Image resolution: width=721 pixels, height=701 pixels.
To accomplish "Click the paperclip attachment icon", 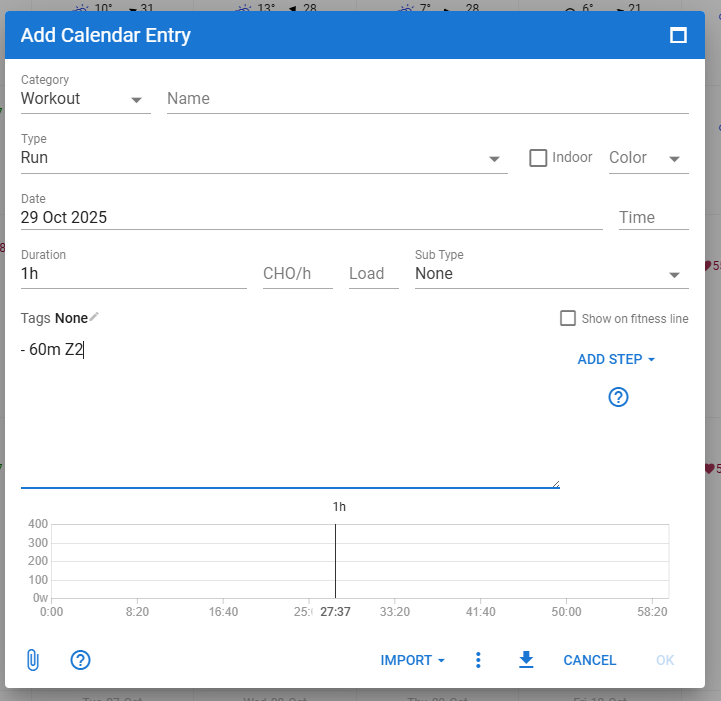I will click(x=32, y=660).
